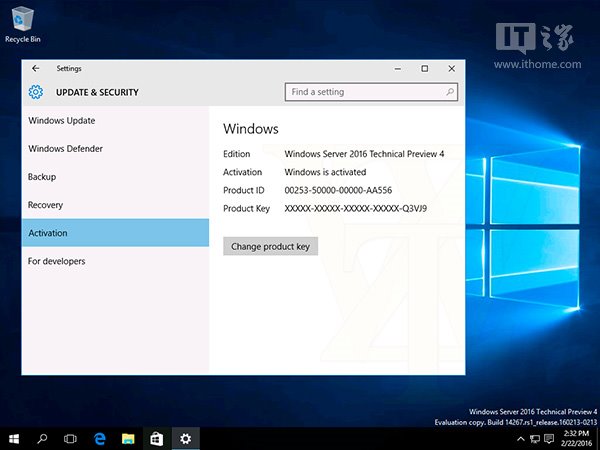
Task: Launch Microsoft Edge from the taskbar
Action: point(99,439)
